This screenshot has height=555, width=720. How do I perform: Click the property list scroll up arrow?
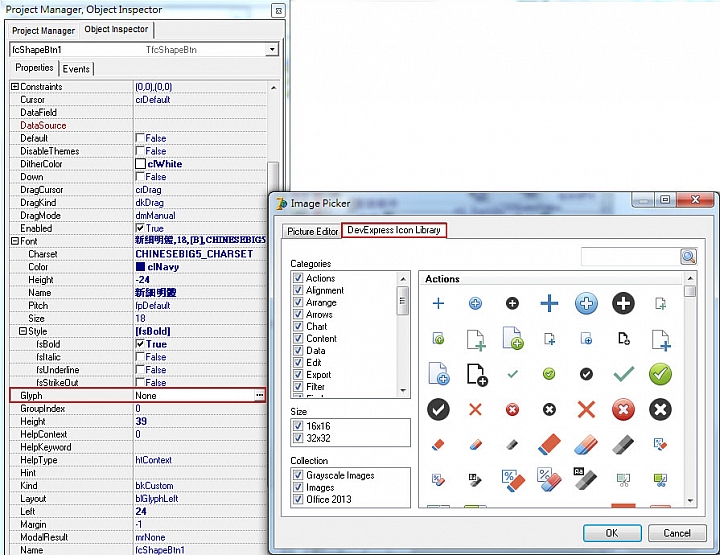274,88
